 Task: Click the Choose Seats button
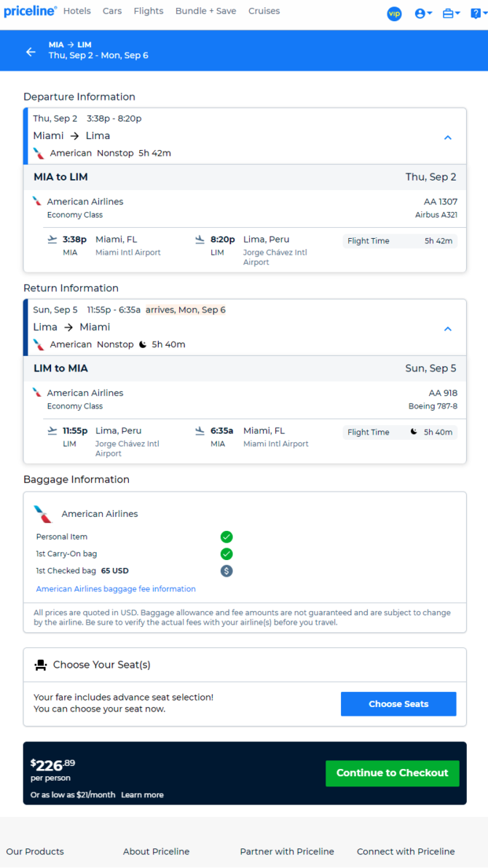coord(398,704)
